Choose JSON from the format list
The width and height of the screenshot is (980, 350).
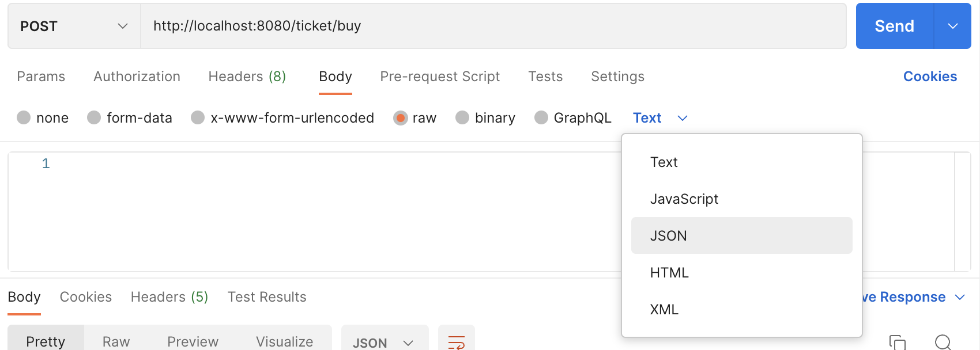669,235
